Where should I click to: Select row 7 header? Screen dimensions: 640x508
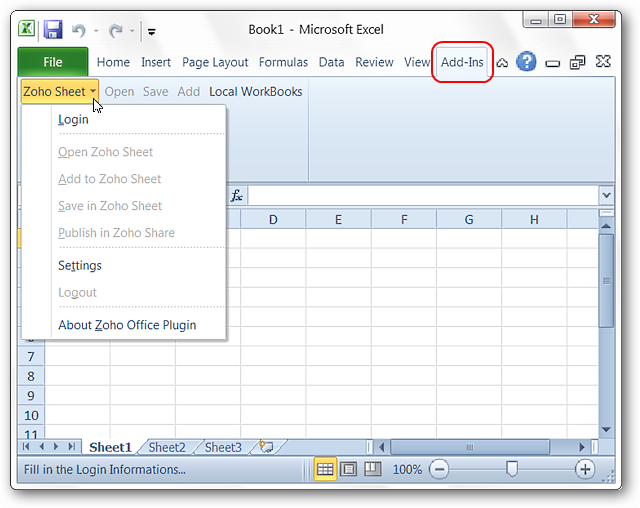(x=31, y=357)
